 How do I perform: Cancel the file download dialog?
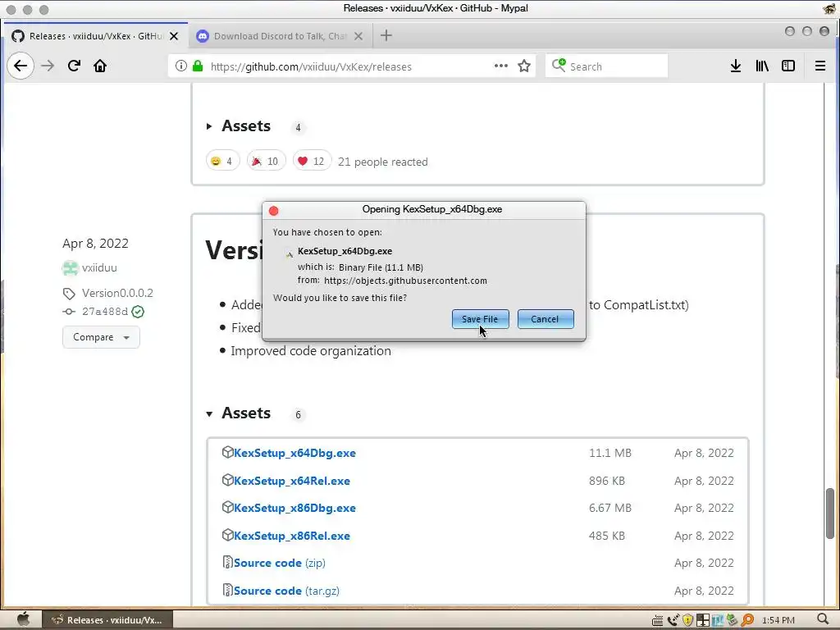point(546,319)
